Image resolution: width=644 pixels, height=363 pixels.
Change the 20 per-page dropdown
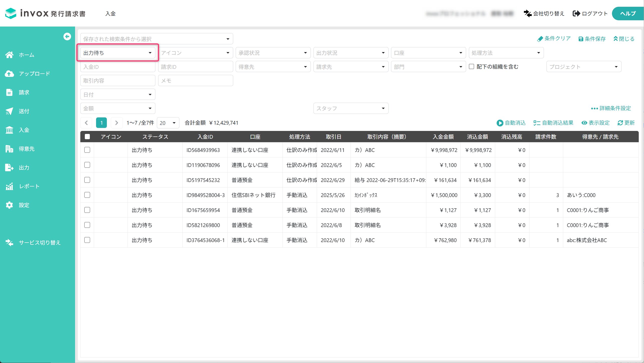(168, 123)
